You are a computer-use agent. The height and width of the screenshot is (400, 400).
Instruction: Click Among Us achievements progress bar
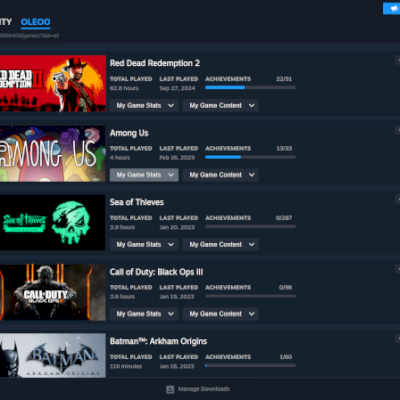pos(250,157)
